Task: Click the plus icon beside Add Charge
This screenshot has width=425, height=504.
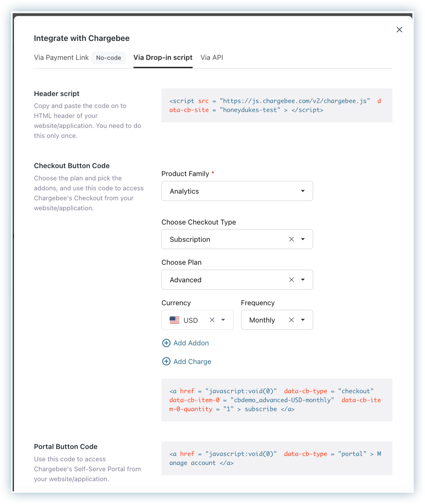Action: (x=166, y=361)
